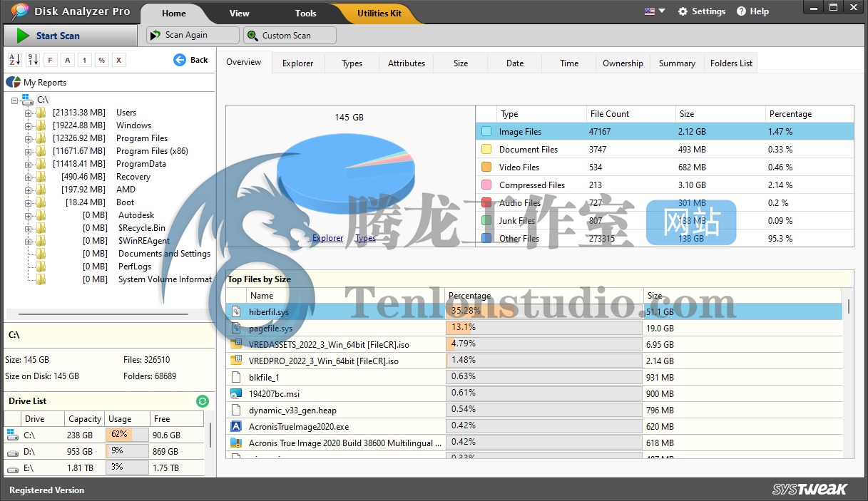The height and width of the screenshot is (501, 868).
Task: Switch to the Tools ribbon tab
Action: (306, 14)
